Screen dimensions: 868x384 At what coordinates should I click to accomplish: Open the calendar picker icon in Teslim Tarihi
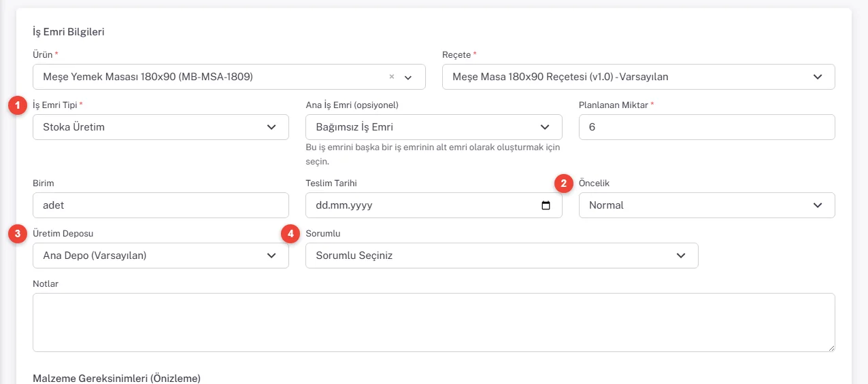(546, 205)
